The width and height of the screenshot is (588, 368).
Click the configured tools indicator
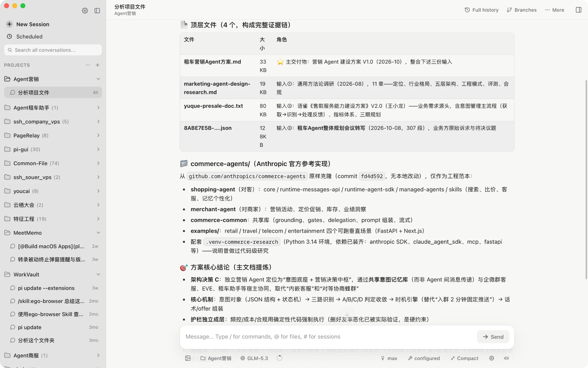pyautogui.click(x=424, y=358)
